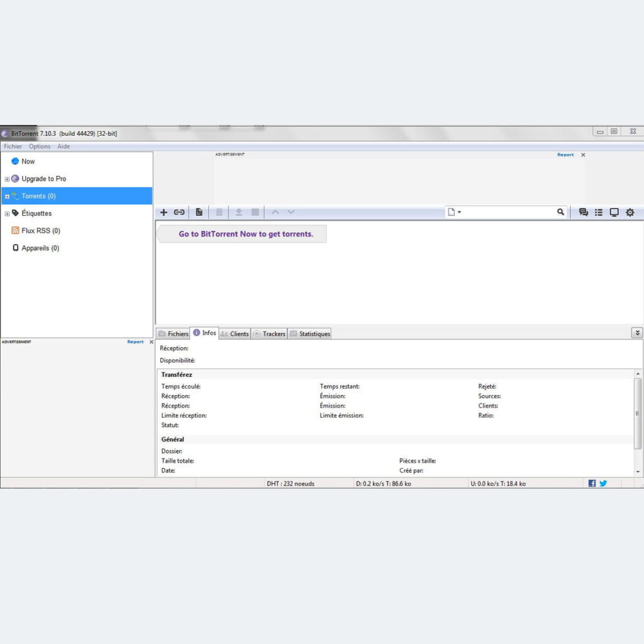This screenshot has width=644, height=644.
Task: Select Torrents (0) in sidebar
Action: (76, 196)
